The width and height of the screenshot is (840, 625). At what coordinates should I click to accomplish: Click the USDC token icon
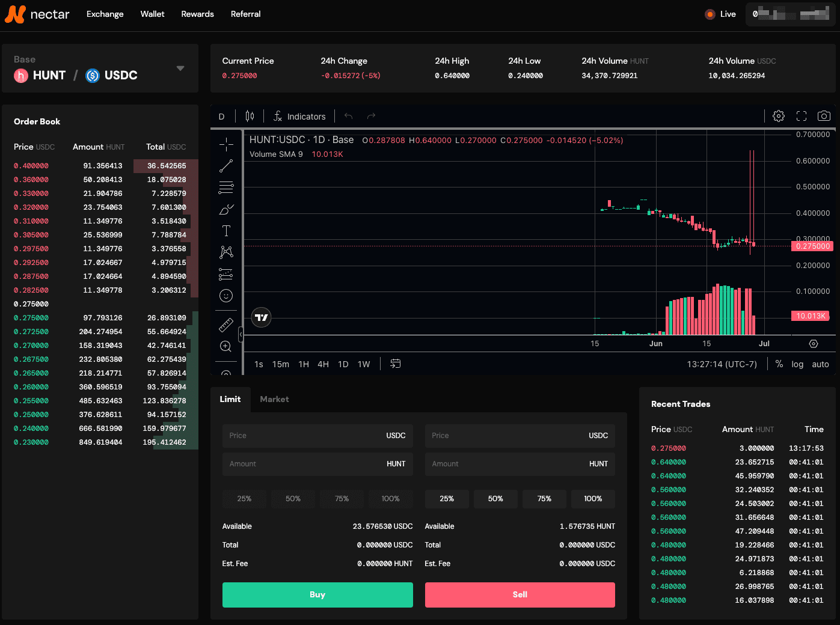point(93,75)
